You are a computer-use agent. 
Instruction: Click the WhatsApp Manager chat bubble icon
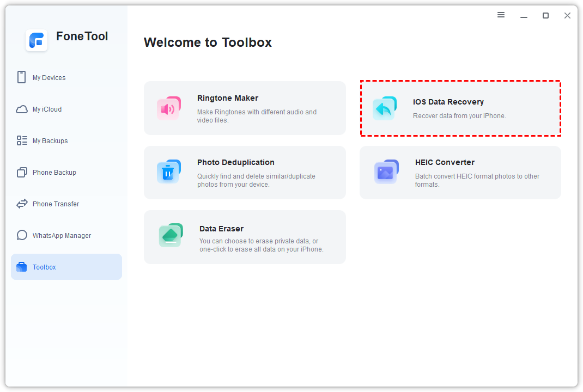point(22,236)
